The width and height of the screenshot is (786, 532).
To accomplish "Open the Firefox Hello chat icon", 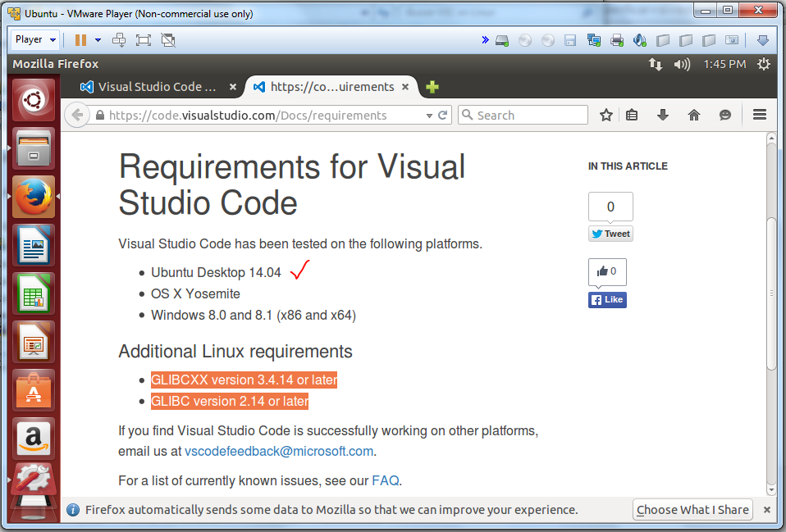I will [724, 116].
